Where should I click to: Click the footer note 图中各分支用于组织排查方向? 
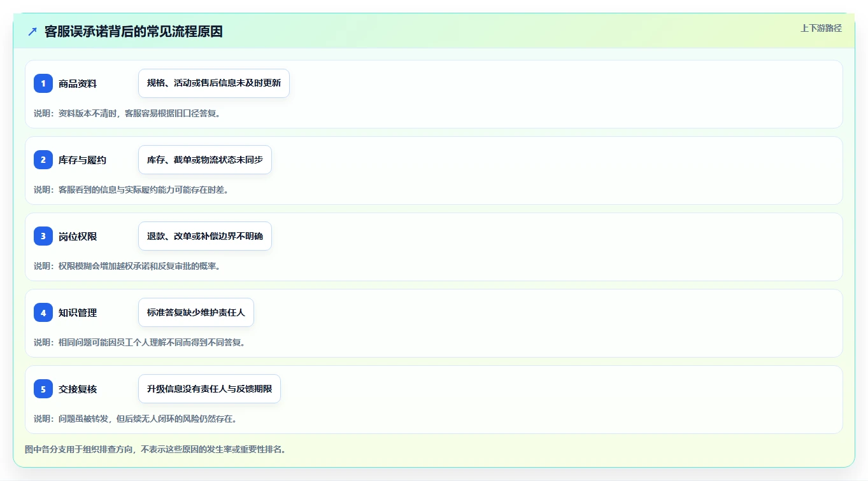click(156, 449)
